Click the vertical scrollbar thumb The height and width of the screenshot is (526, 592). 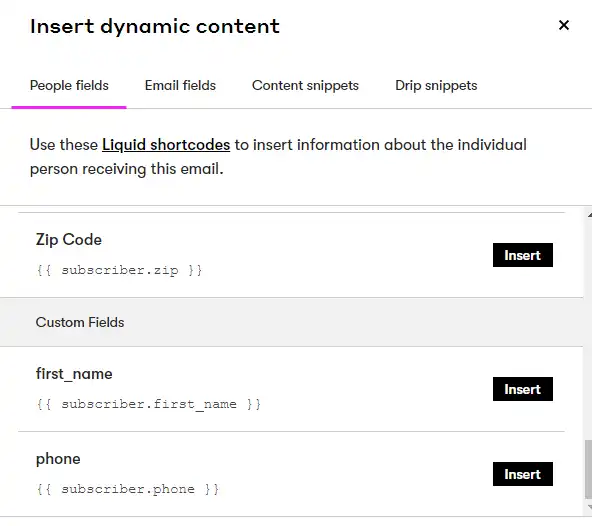589,469
